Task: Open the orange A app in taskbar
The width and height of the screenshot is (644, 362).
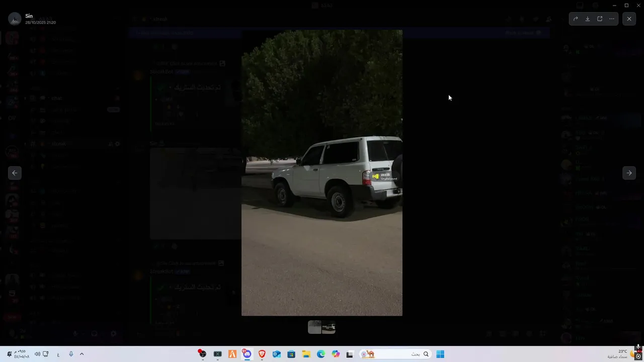Action: pyautogui.click(x=232, y=354)
